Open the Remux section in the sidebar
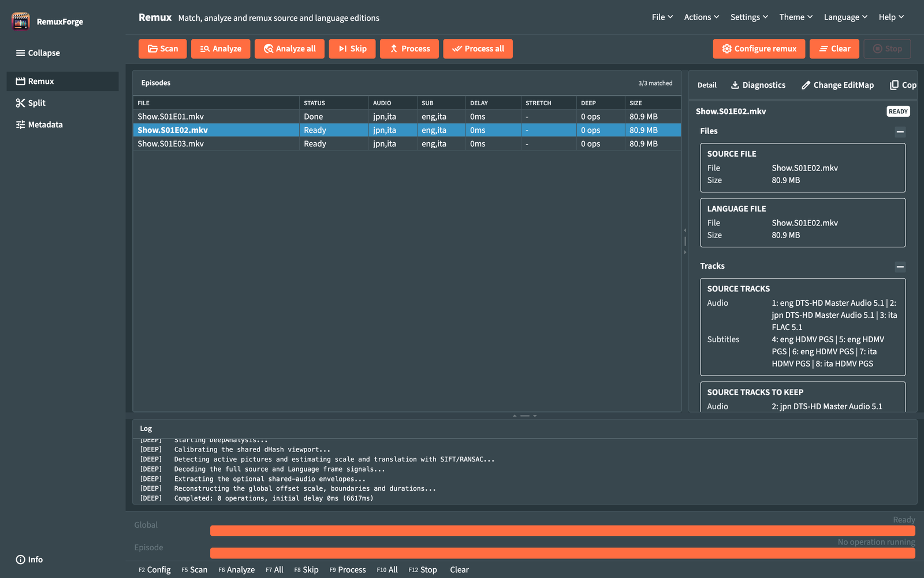Viewport: 924px width, 578px height. click(62, 81)
